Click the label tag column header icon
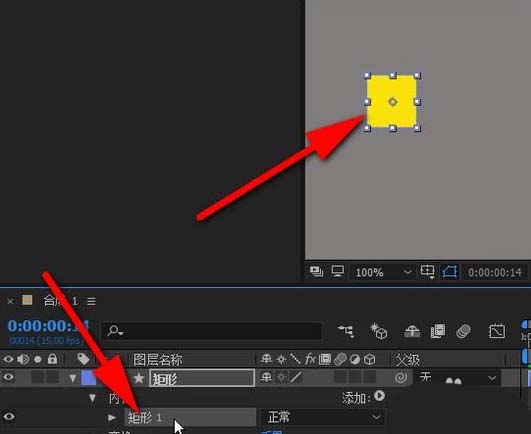Screen dimensions: 531x434 point(83,359)
